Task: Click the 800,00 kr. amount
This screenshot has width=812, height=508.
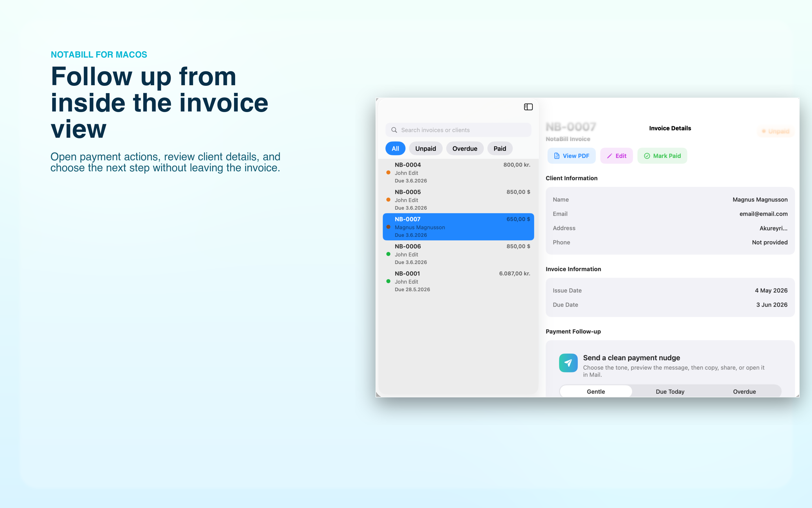Action: tap(517, 165)
